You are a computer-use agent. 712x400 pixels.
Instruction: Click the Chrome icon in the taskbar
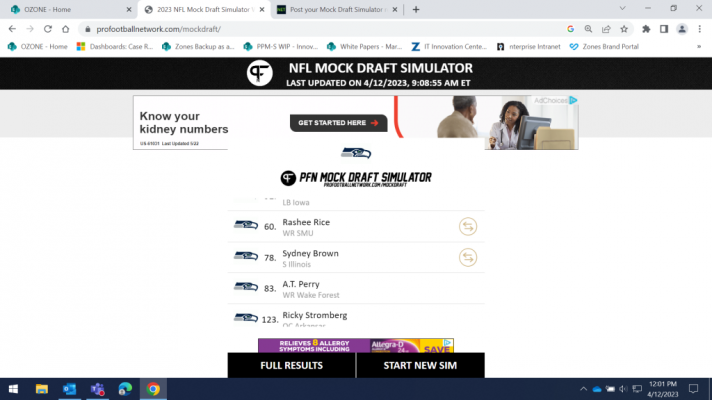pyautogui.click(x=153, y=389)
